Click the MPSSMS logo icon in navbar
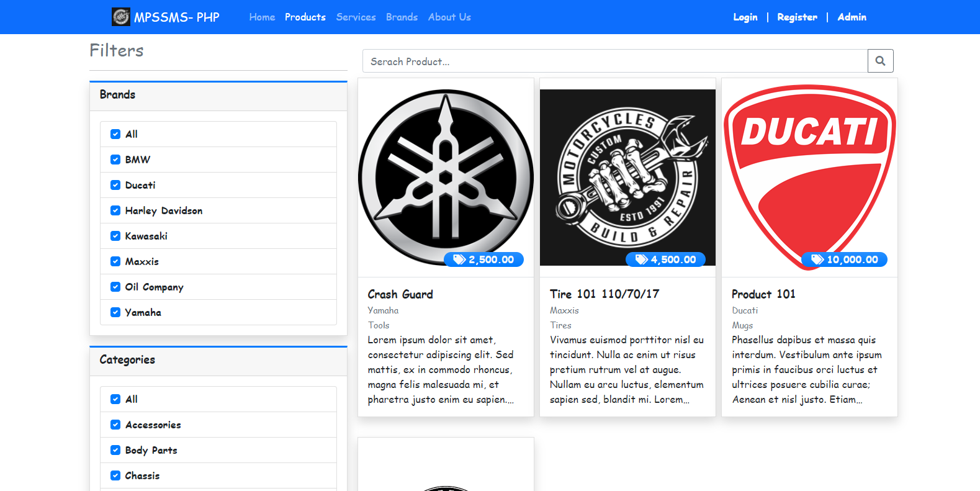This screenshot has height=491, width=980. click(121, 17)
